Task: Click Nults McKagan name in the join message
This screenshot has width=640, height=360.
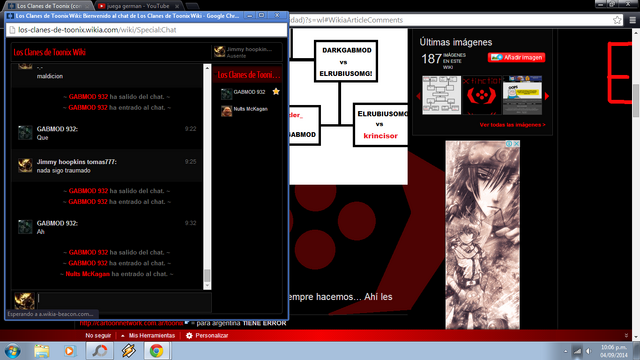Action: [87, 274]
